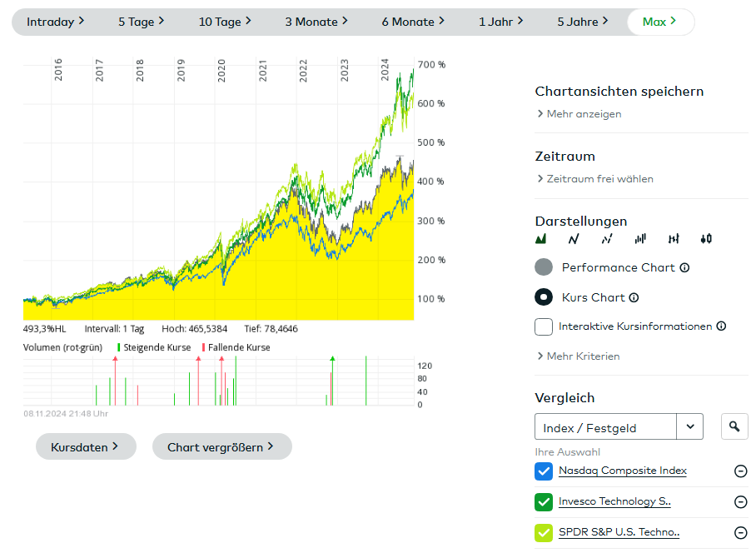This screenshot has height=553, width=756.
Task: Choose the dashed line chart style
Action: click(607, 239)
